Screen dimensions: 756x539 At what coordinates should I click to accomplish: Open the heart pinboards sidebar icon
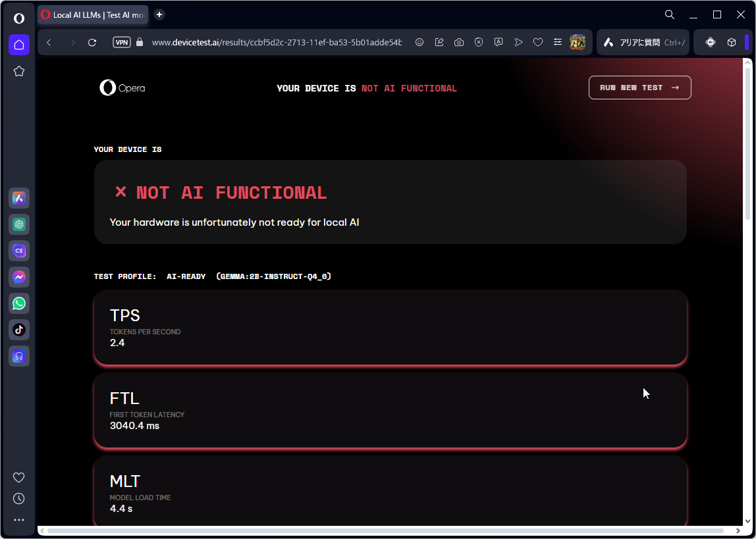19,477
